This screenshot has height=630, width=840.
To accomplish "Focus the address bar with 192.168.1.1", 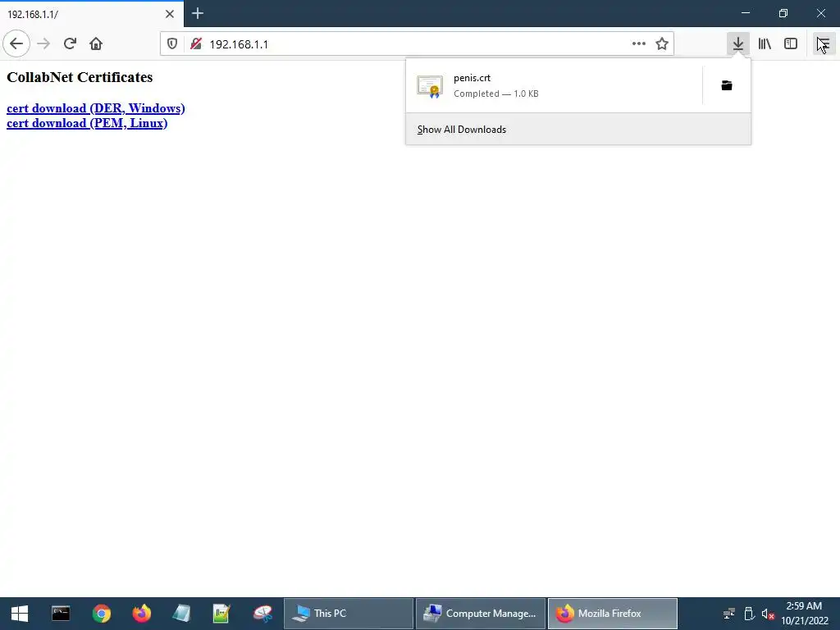I will pos(417,44).
